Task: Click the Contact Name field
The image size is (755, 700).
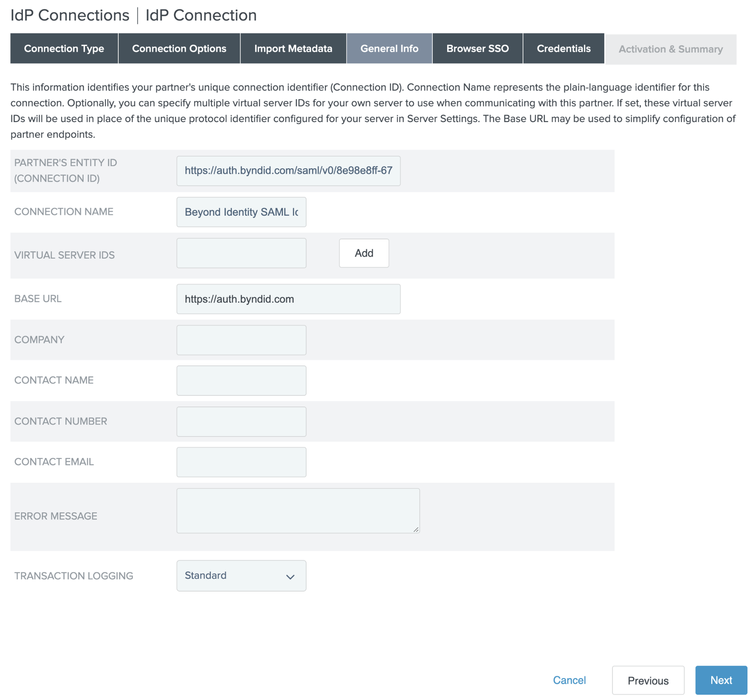Action: pos(241,381)
